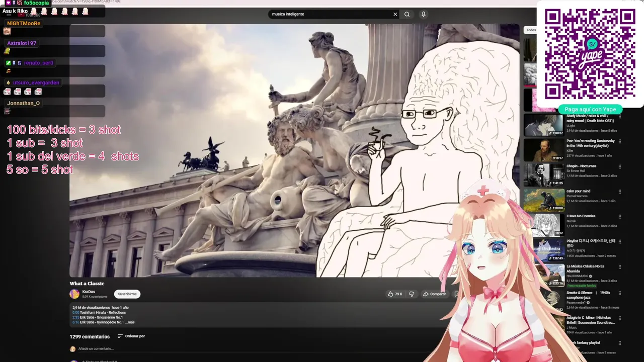Image resolution: width=644 pixels, height=362 pixels.
Task: Click the thumbs-down dislike icon
Action: point(412,294)
